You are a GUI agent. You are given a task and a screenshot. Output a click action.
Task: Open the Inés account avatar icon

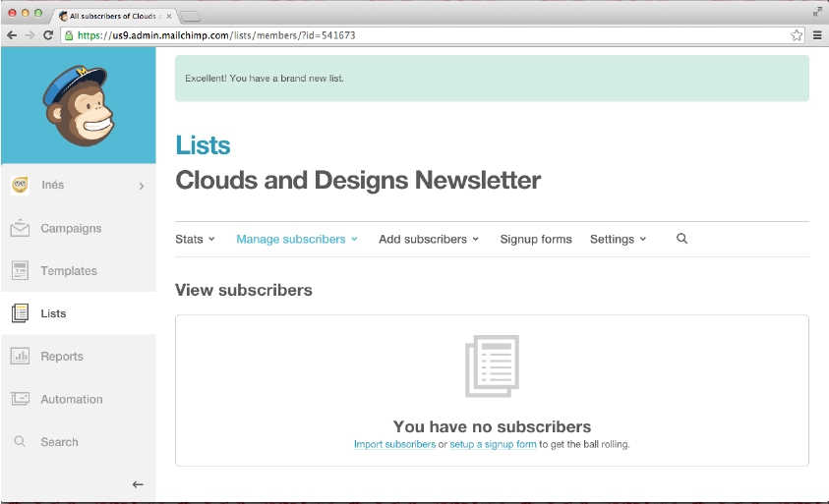coord(20,186)
